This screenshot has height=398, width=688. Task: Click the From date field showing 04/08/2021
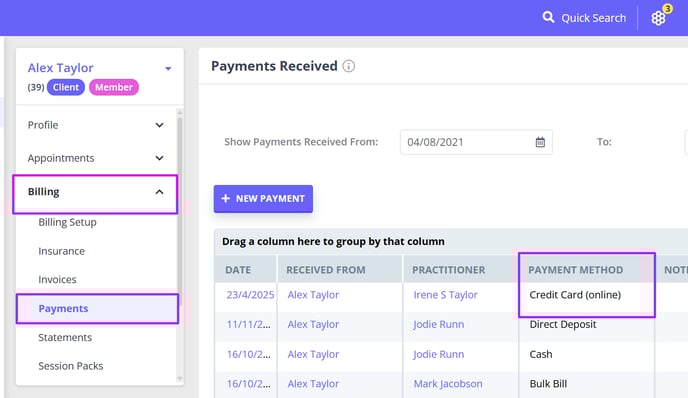[x=476, y=142]
